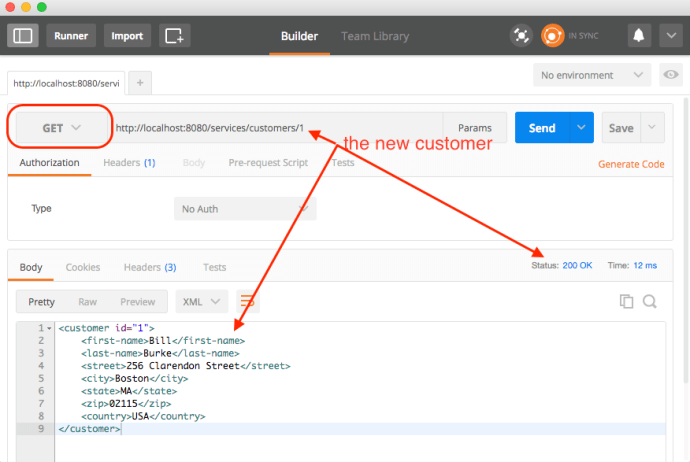The image size is (690, 462).
Task: Toggle the sidebar panel icon
Action: 23,36
